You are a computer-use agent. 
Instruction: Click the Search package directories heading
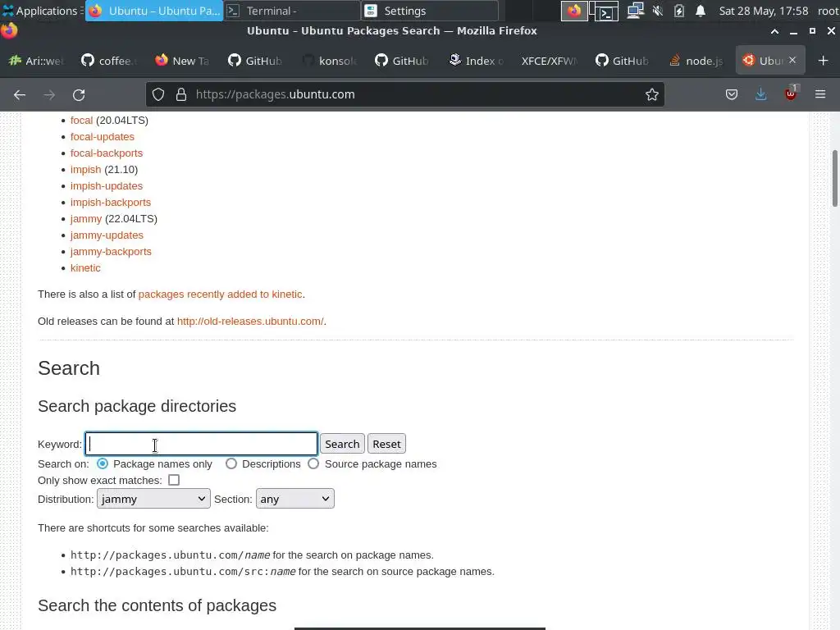(137, 406)
